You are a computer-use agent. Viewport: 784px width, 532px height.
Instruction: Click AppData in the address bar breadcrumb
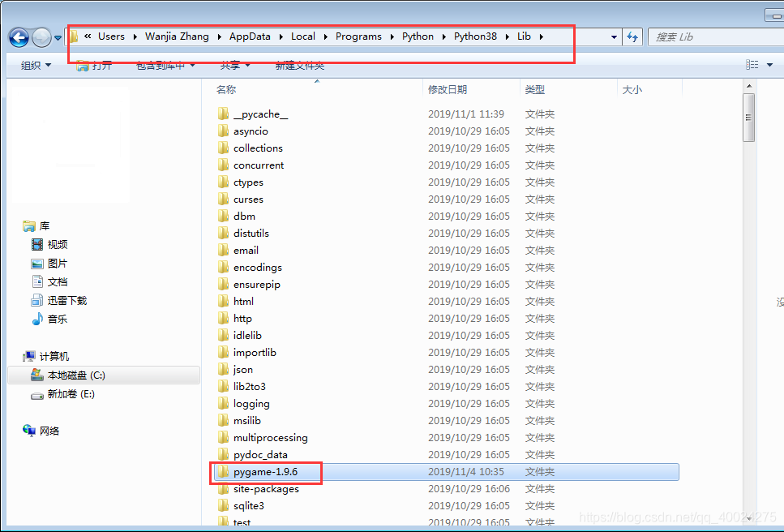click(249, 36)
